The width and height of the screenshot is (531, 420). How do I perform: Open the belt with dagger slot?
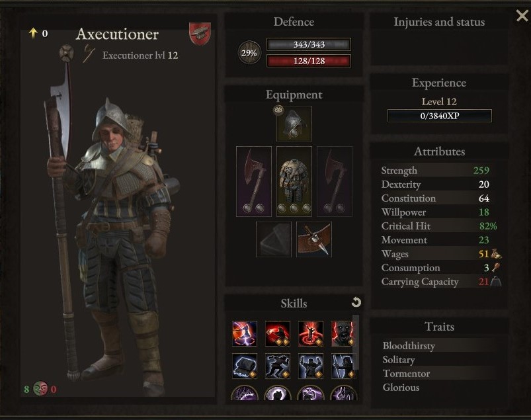314,239
